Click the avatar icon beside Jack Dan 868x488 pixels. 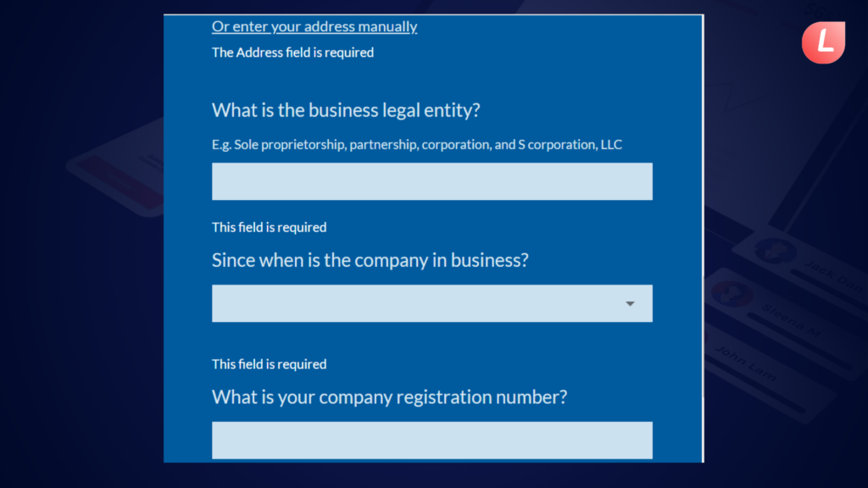[x=775, y=251]
